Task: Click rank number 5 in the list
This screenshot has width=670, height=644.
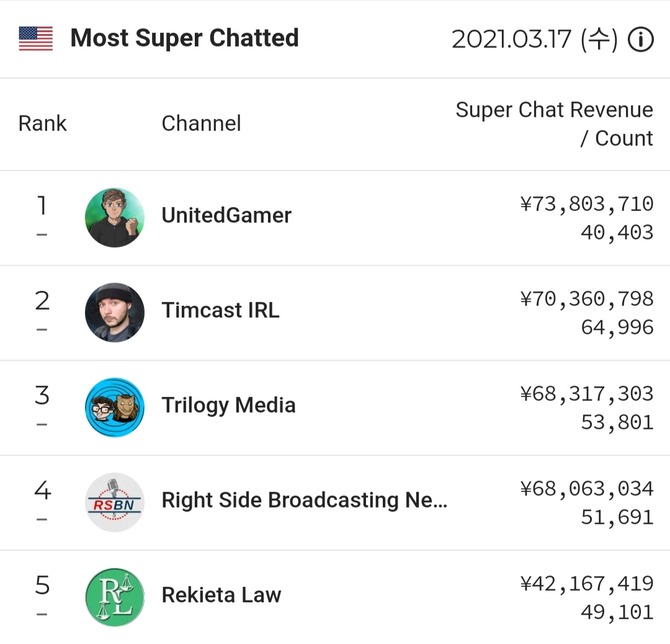Action: [42, 585]
